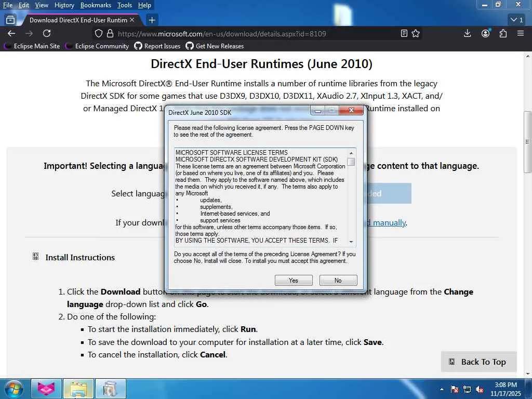This screenshot has height=399, width=532.
Task: Close the DirectX download tab
Action: (x=132, y=20)
